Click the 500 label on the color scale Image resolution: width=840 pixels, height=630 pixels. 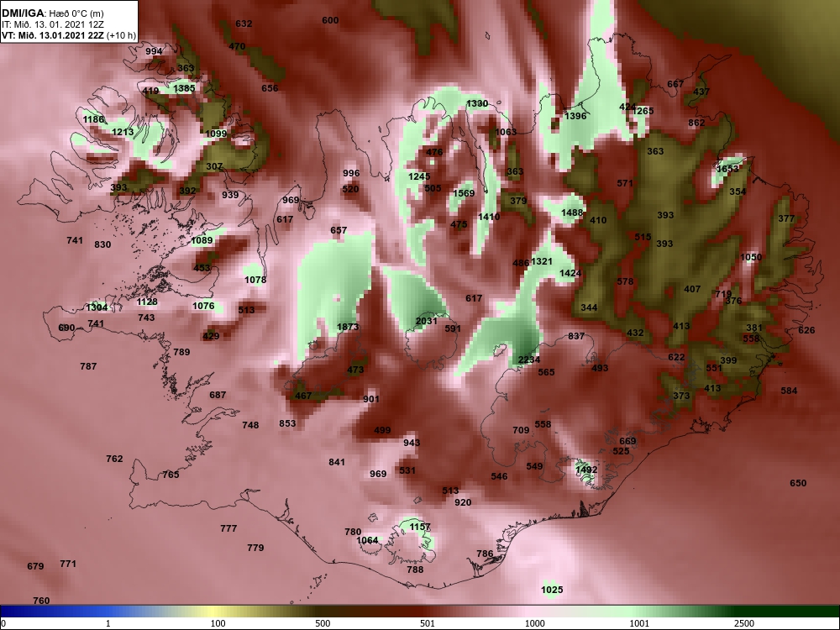323,623
